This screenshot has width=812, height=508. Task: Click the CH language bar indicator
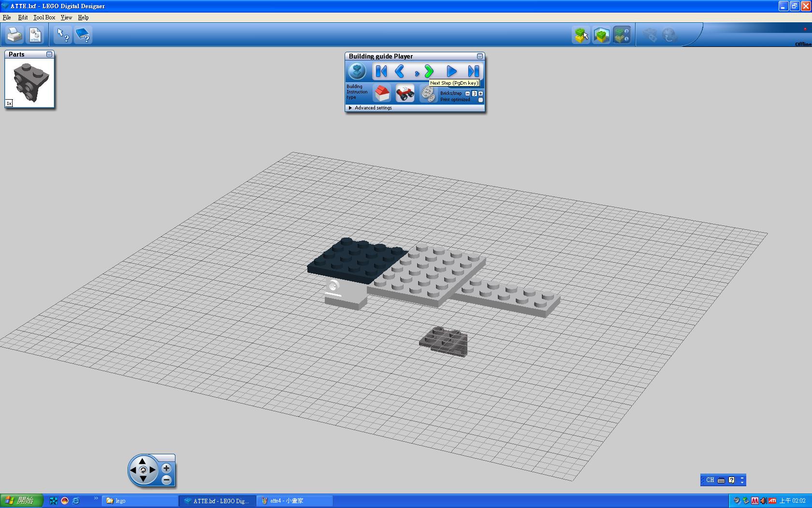pos(710,480)
